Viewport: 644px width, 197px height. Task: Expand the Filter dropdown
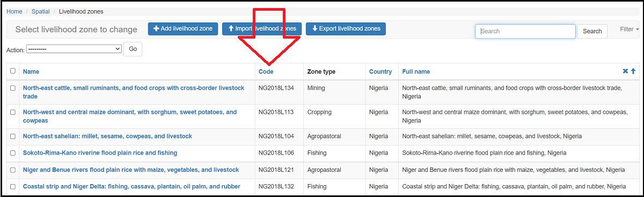630,30
